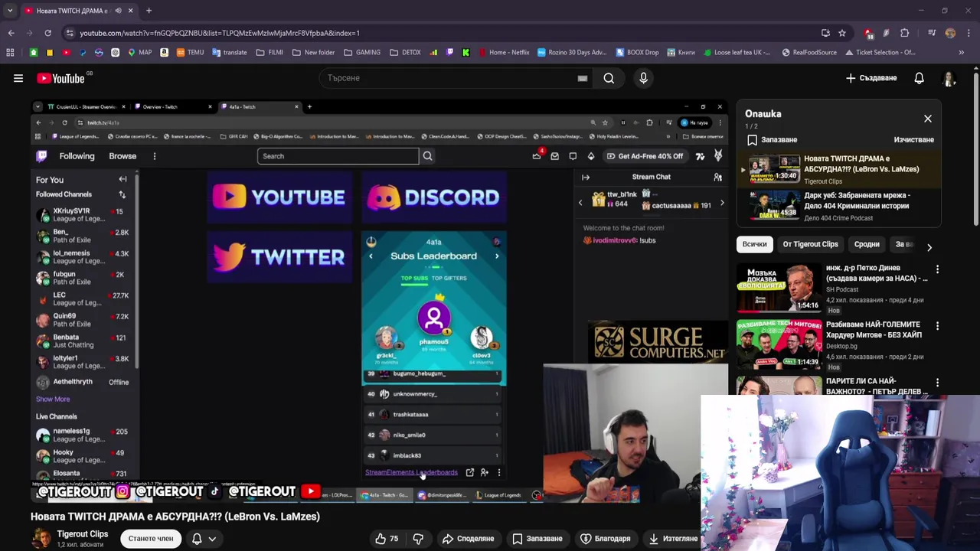Like the video (75 likes)
The height and width of the screenshot is (551, 980).
tap(387, 539)
